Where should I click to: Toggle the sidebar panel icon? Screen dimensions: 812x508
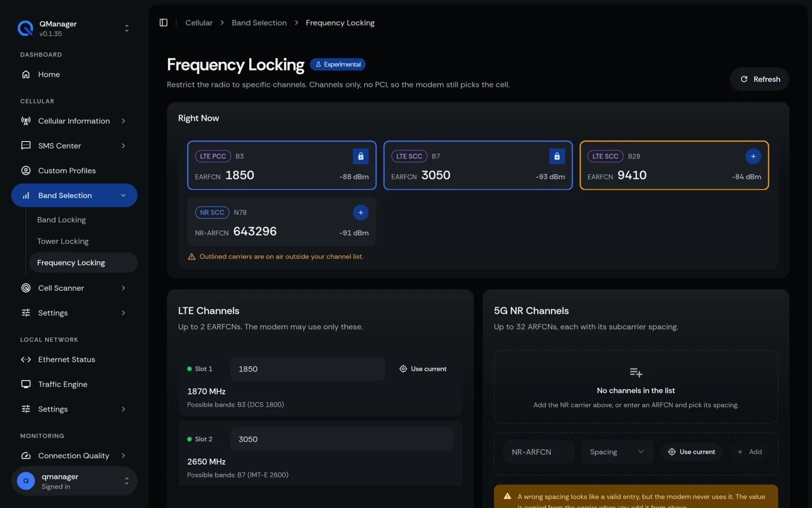163,23
